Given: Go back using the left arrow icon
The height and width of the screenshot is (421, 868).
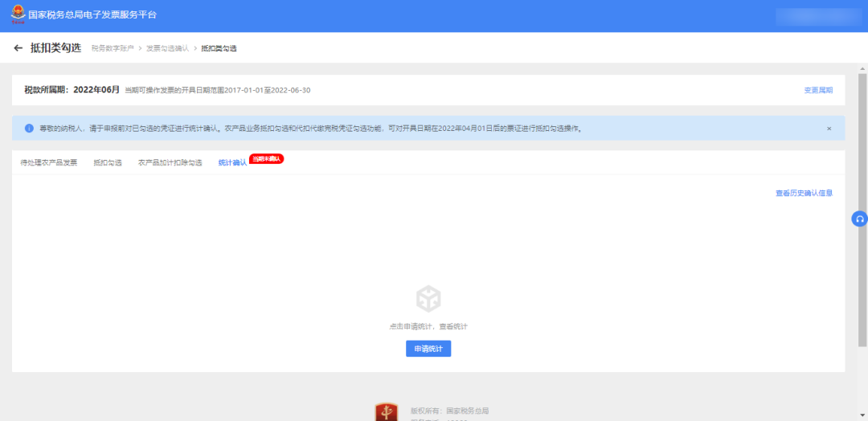Looking at the screenshot, I should [x=18, y=48].
